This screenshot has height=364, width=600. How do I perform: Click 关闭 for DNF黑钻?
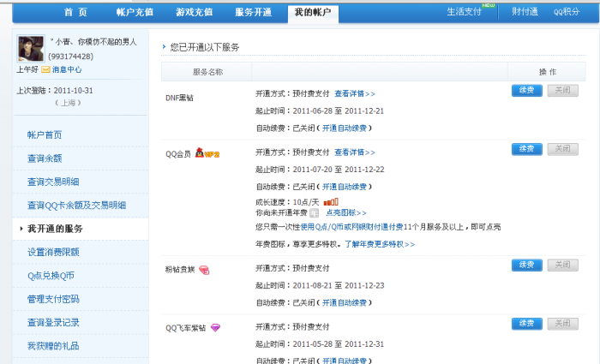[x=562, y=90]
